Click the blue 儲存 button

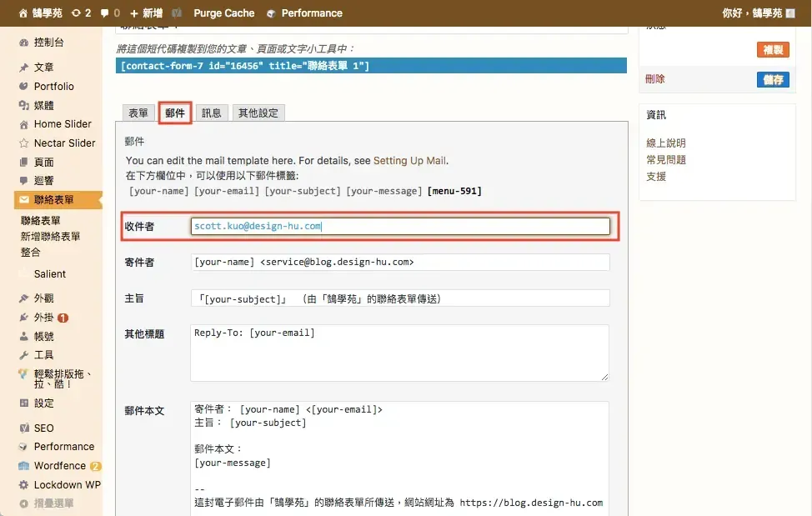[773, 80]
